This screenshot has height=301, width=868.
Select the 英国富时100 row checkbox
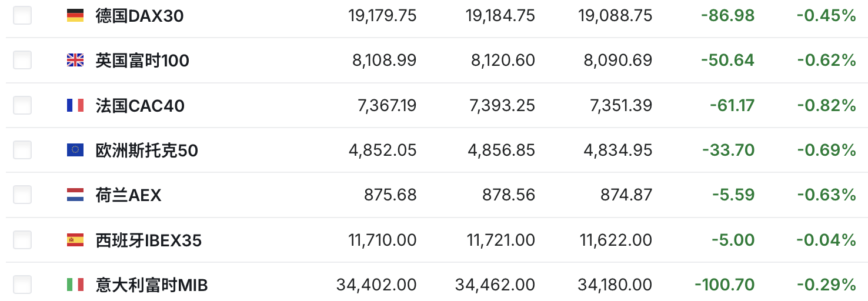point(22,60)
